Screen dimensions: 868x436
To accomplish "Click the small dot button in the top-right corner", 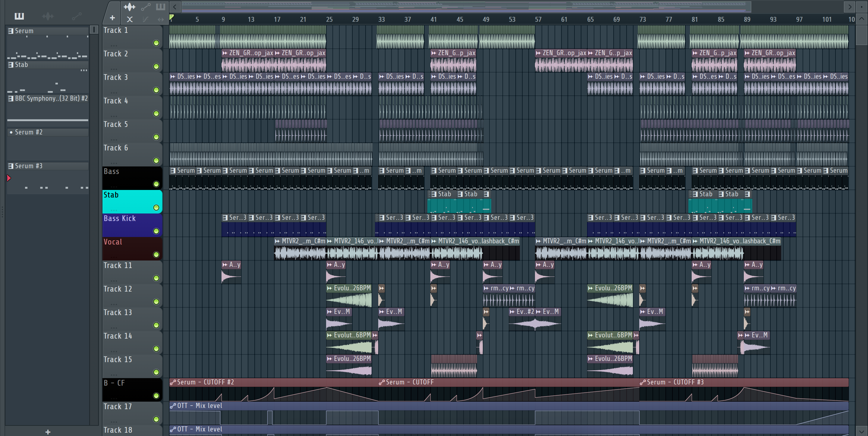I will pos(862,6).
